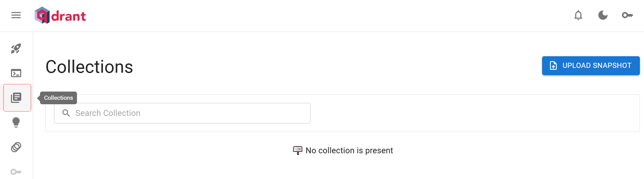Viewport: 644px width, 179px height.
Task: Click the Collections page heading
Action: coord(89,67)
